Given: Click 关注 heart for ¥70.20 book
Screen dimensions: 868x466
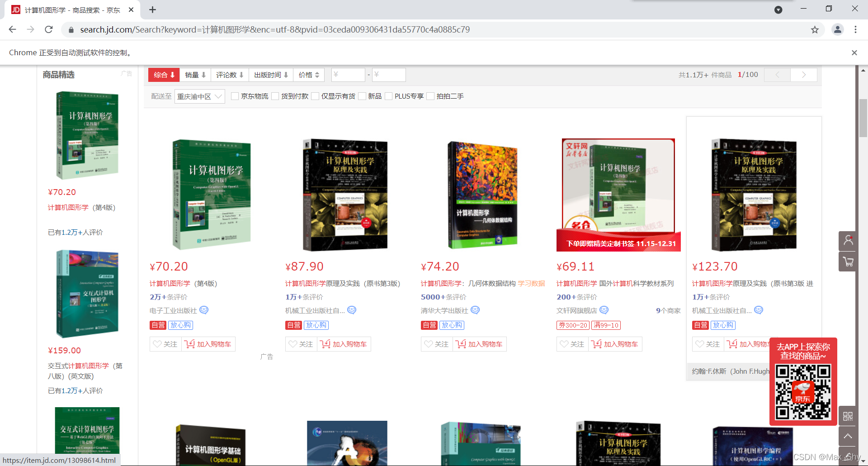Looking at the screenshot, I should 165,344.
